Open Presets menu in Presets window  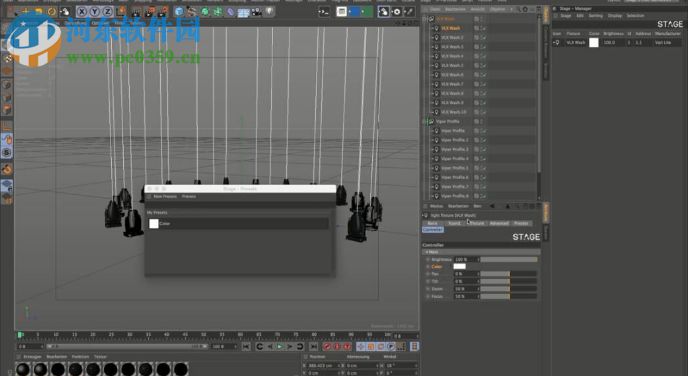point(189,196)
